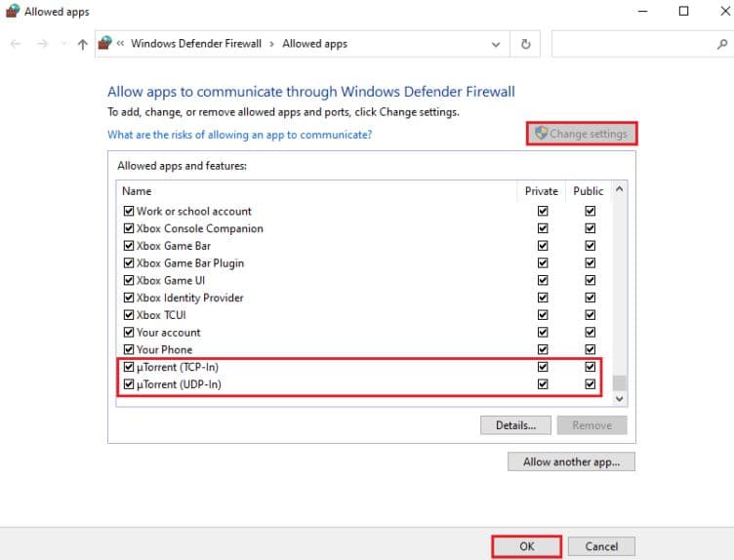Toggle Private checkbox for Xbox Game Bar

[543, 246]
